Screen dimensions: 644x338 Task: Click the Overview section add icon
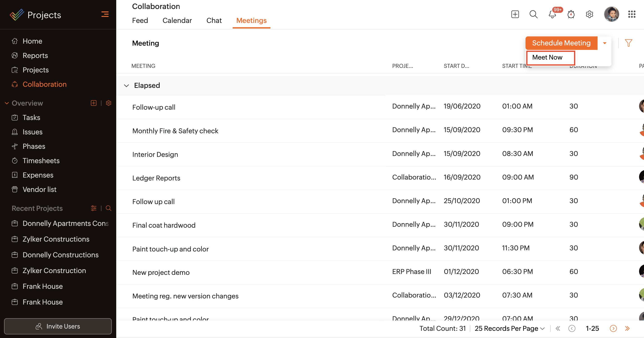click(94, 103)
